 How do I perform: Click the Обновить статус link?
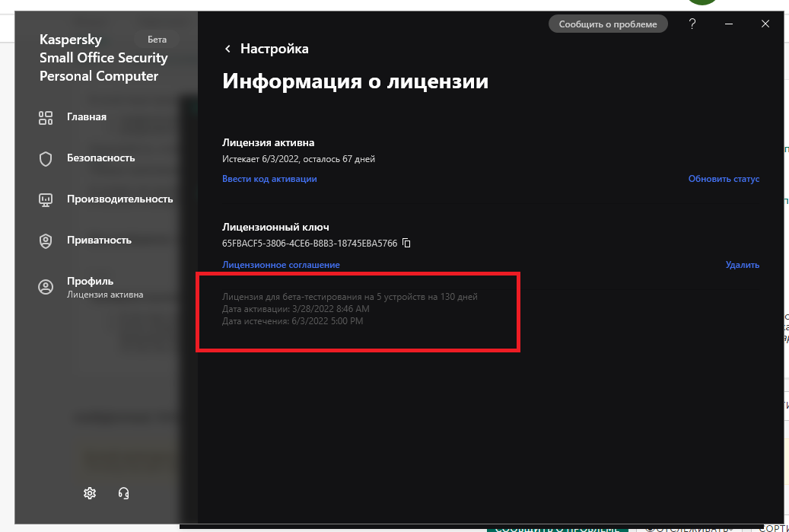[724, 179]
